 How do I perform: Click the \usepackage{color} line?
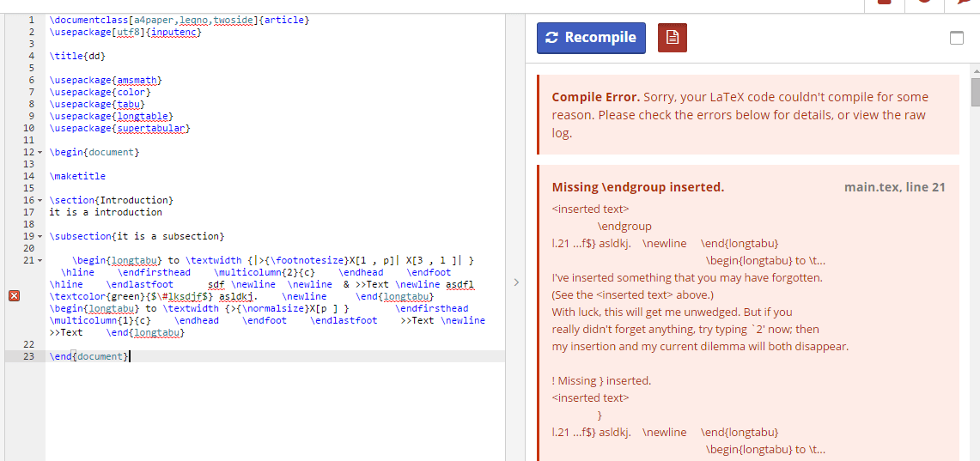tap(100, 92)
